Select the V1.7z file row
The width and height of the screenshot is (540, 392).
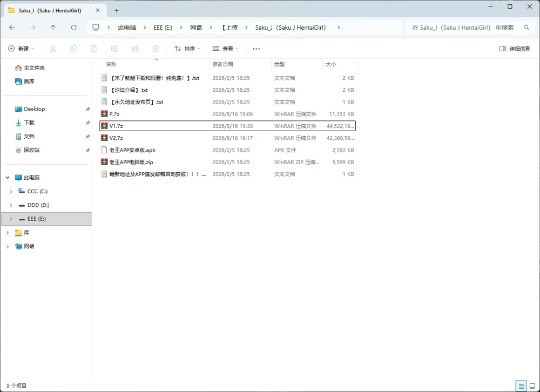227,126
